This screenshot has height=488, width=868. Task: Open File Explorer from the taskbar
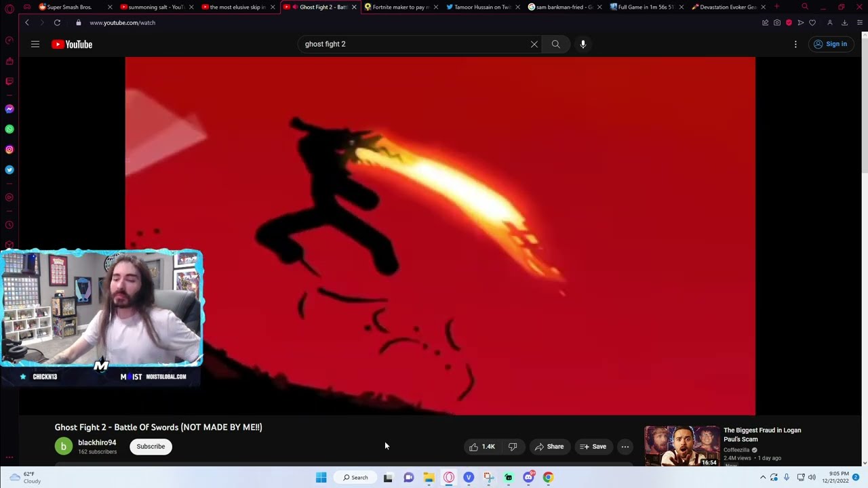[429, 477]
